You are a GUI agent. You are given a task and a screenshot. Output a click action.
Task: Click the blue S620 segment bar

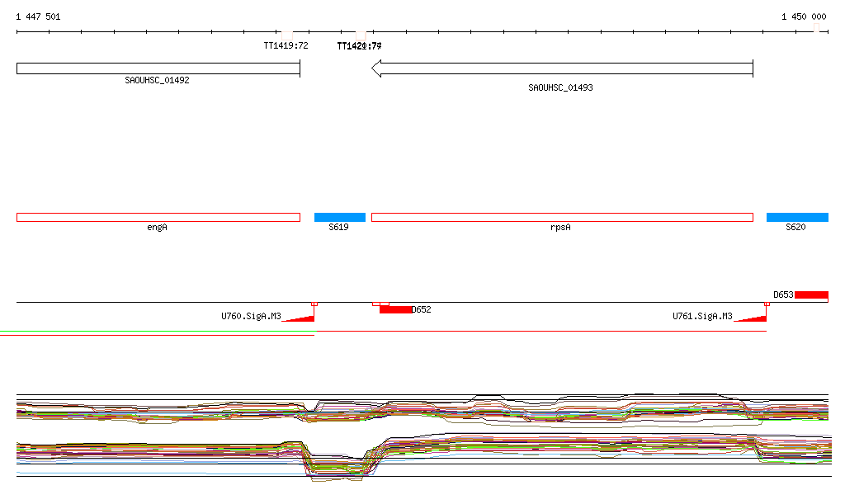[796, 217]
